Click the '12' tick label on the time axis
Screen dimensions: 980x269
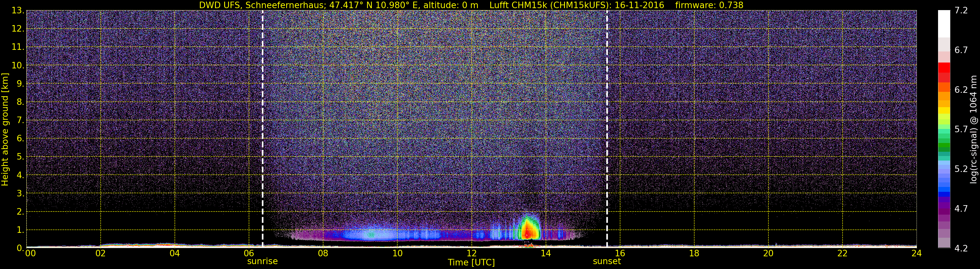pyautogui.click(x=471, y=253)
